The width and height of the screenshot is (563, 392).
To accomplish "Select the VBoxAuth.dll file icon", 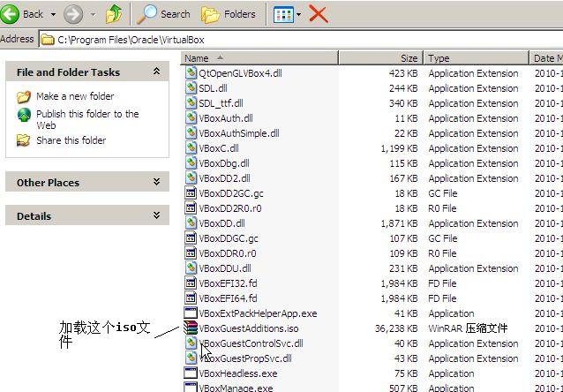I will pyautogui.click(x=191, y=117).
